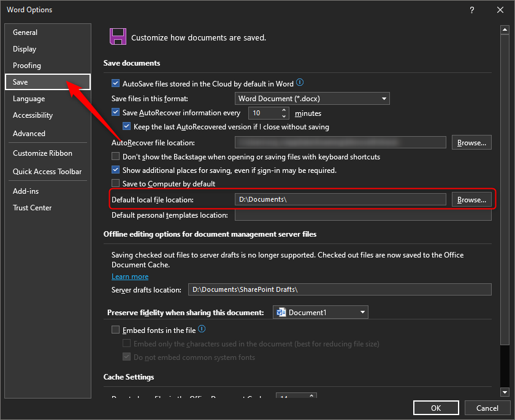Open the Document1 fidelity dropdown
Image resolution: width=515 pixels, height=420 pixels.
click(320, 312)
